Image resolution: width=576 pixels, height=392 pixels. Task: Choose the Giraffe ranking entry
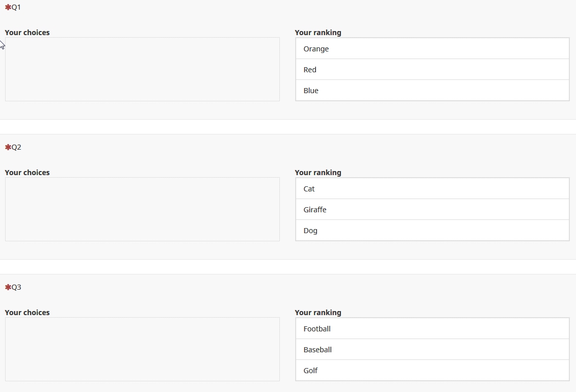tap(432, 210)
